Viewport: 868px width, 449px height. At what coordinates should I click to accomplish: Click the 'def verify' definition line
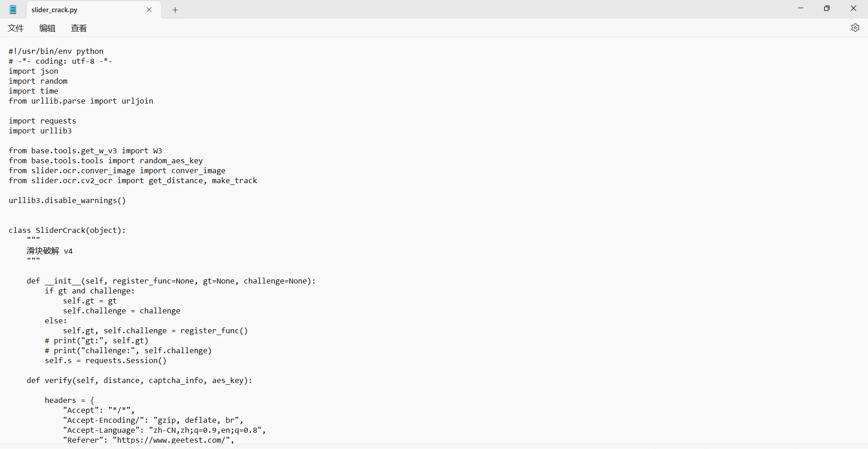pyautogui.click(x=140, y=380)
